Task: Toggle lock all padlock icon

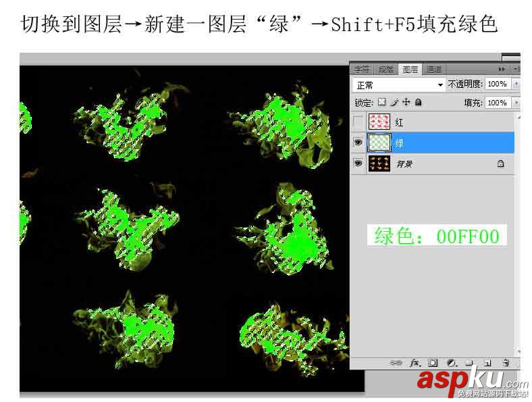Action: point(419,102)
